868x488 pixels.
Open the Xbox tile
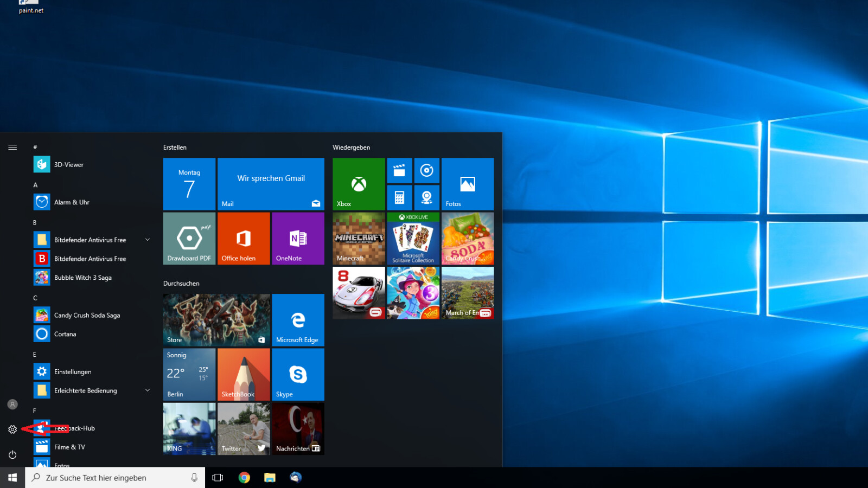[359, 184]
